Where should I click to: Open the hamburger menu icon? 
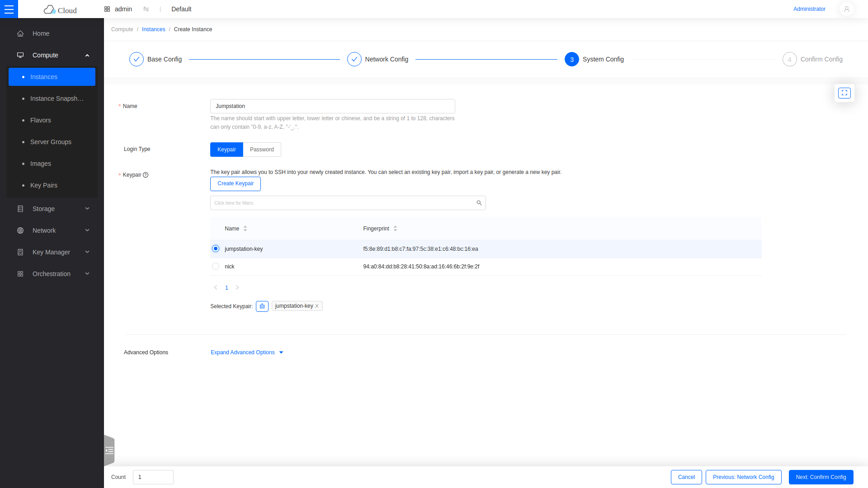(x=9, y=9)
